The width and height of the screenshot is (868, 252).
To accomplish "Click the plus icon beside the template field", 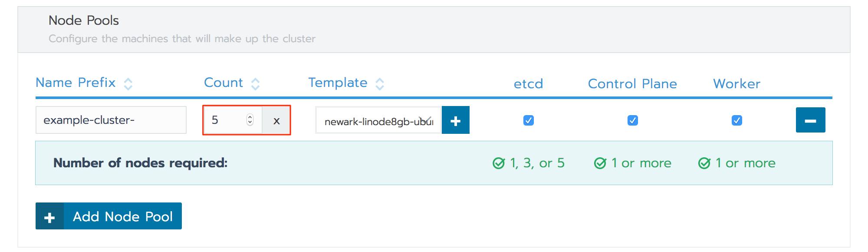I will tap(456, 120).
